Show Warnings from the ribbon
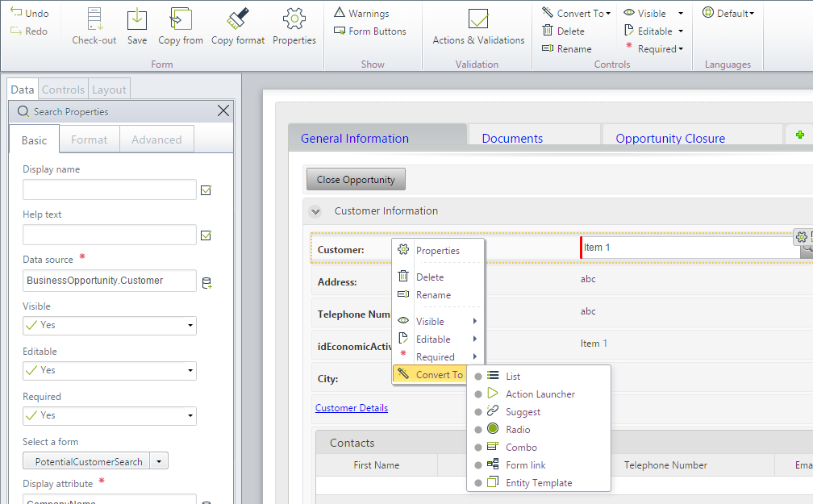813x504 pixels. point(361,13)
